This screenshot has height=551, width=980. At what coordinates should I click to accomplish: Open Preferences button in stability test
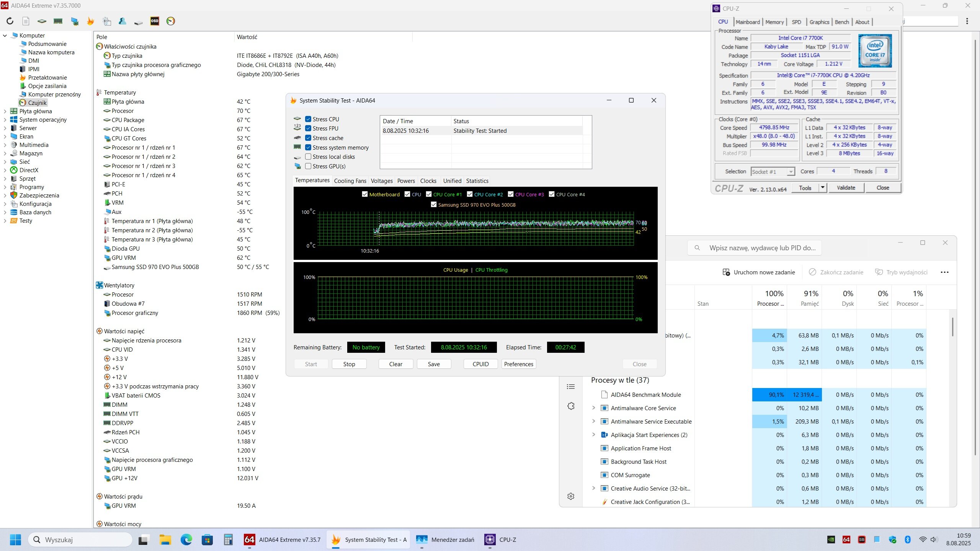coord(518,364)
